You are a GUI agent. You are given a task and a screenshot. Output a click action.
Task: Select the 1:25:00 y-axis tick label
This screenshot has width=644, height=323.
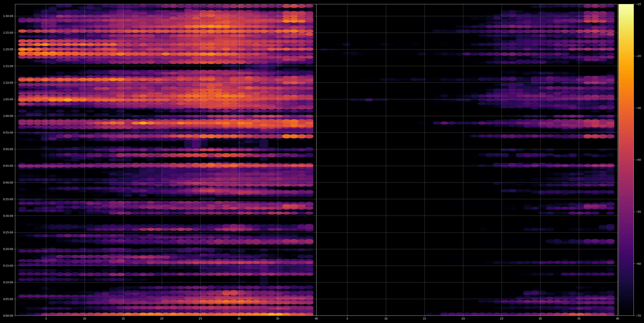tap(8, 33)
